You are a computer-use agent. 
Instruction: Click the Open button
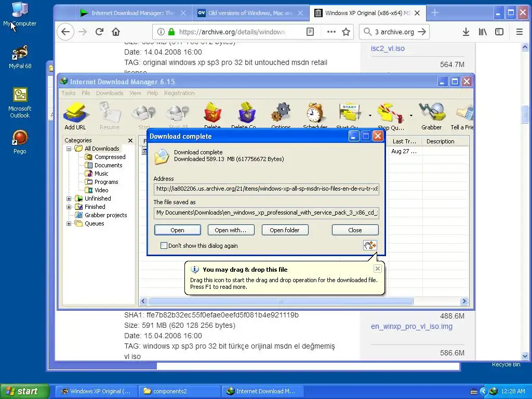click(x=178, y=230)
